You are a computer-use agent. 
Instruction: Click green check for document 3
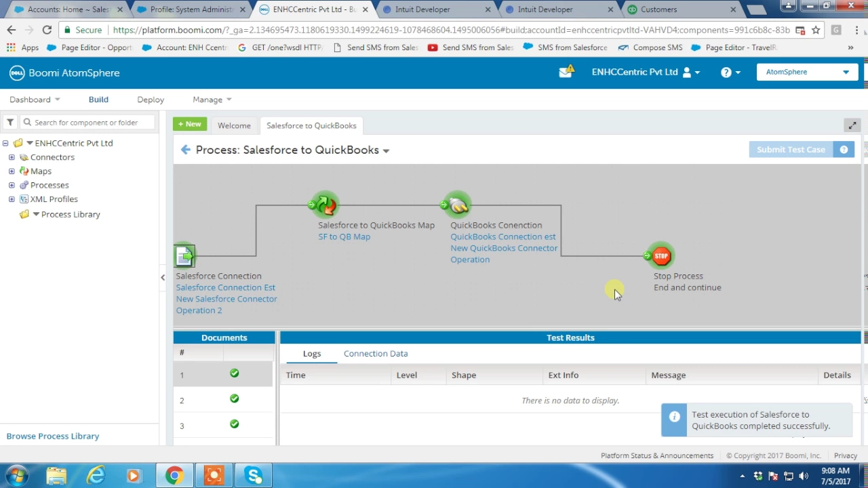[235, 424]
